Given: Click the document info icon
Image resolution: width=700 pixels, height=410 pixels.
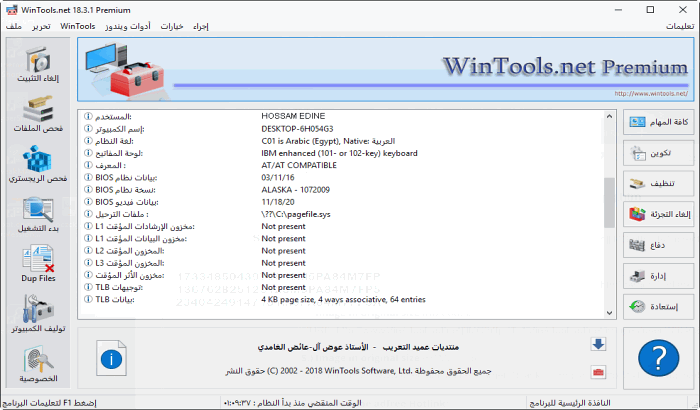Looking at the screenshot, I should pyautogui.click(x=111, y=358).
